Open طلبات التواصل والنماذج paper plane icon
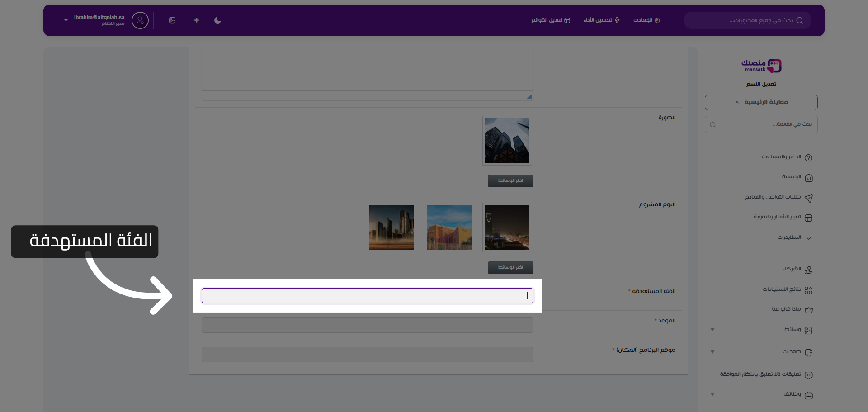Viewport: 868px width, 412px height. coord(809,198)
